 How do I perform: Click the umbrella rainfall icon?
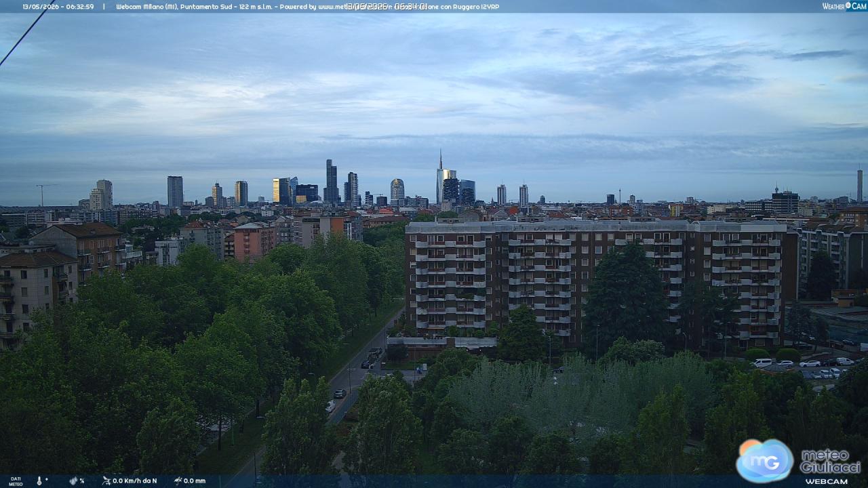(178, 481)
